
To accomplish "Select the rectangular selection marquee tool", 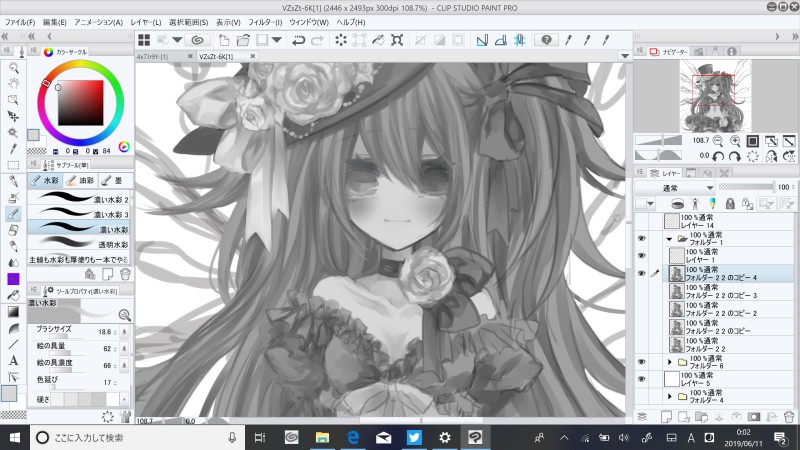I will (13, 165).
